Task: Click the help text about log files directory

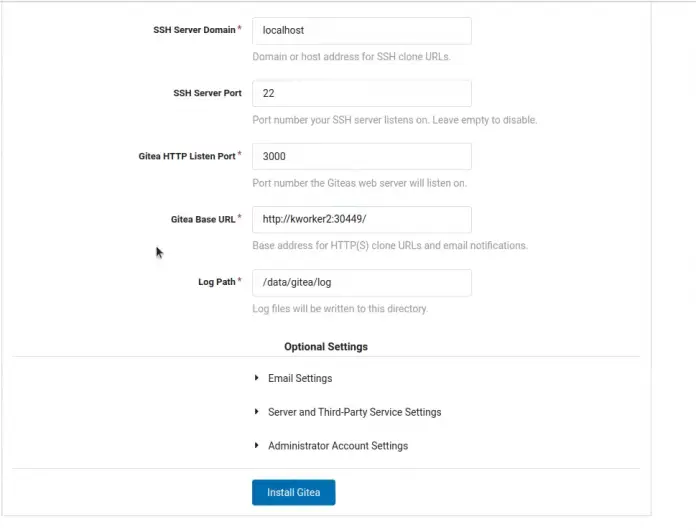Action: [340, 309]
